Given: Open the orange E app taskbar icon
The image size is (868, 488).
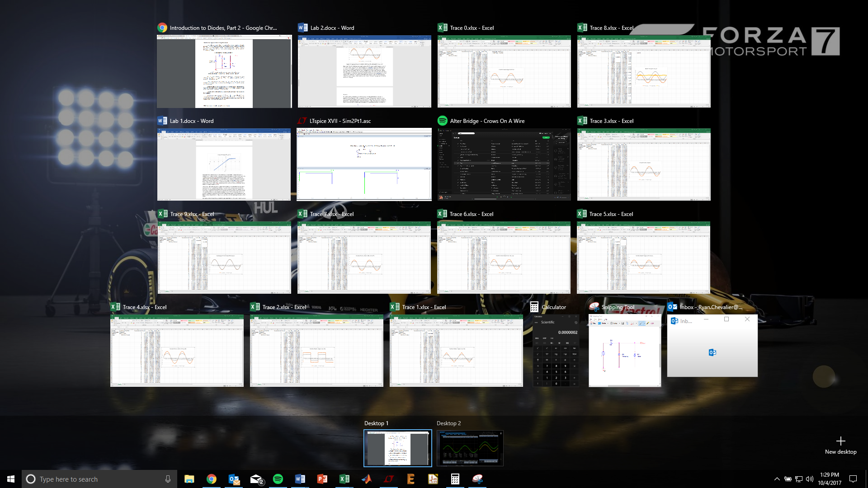Looking at the screenshot, I should coord(411,479).
